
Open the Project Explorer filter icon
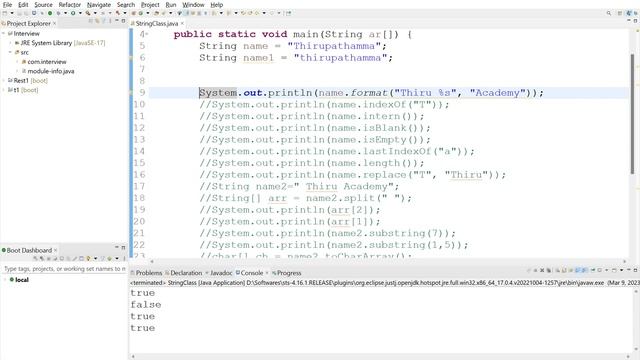pyautogui.click(x=104, y=21)
